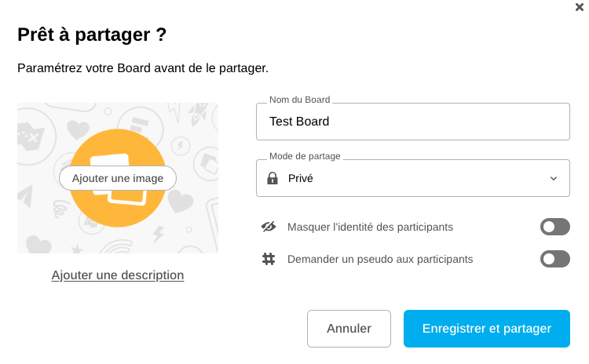Click the 'Masquer l'identité des participants' label
The width and height of the screenshot is (589, 364).
point(370,227)
